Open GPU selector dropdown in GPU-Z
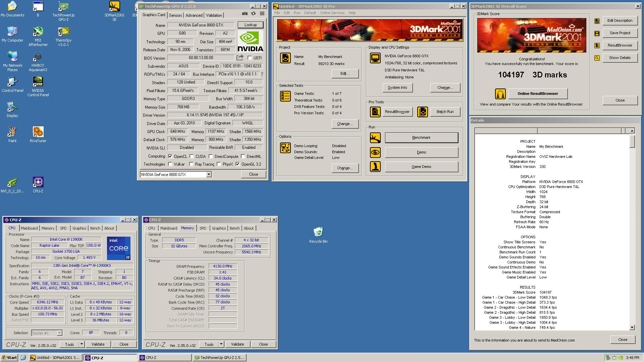Image resolution: width=644 pixels, height=362 pixels. point(209,174)
